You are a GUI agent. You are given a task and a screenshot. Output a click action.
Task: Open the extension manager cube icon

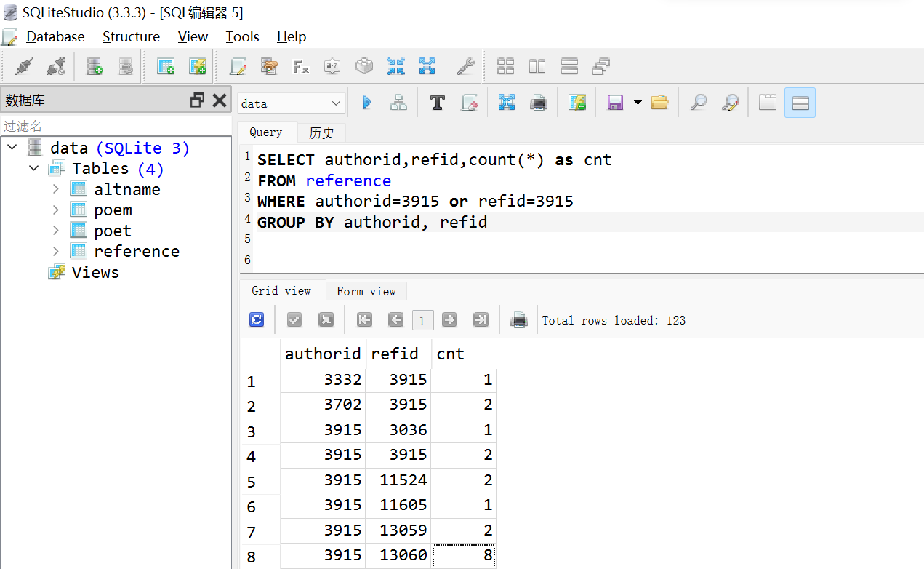click(x=364, y=67)
